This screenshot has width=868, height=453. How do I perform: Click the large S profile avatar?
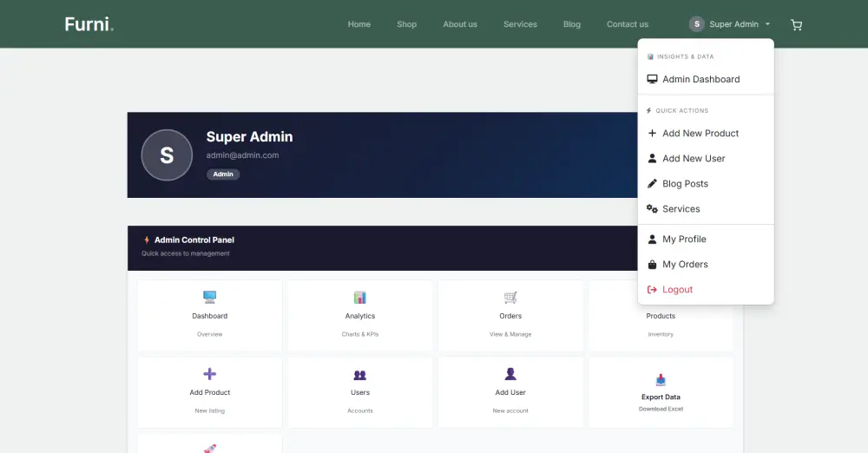[x=167, y=155]
